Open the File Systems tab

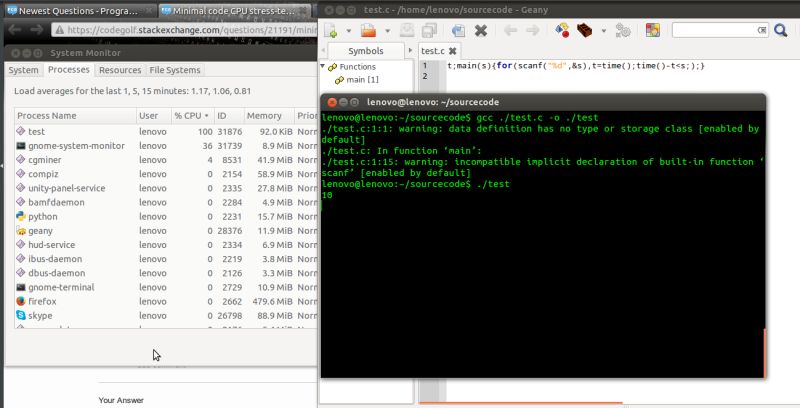(175, 70)
